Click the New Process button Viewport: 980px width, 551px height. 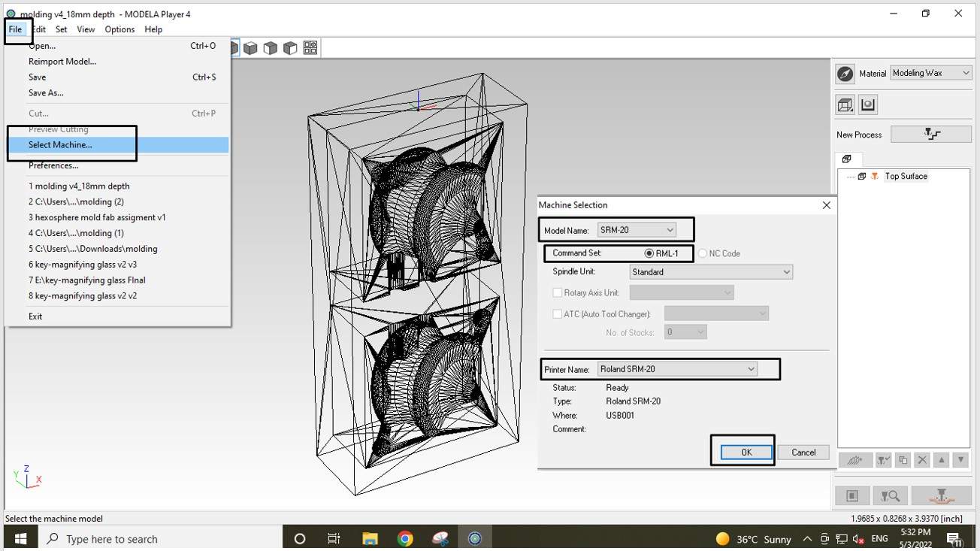coord(931,135)
